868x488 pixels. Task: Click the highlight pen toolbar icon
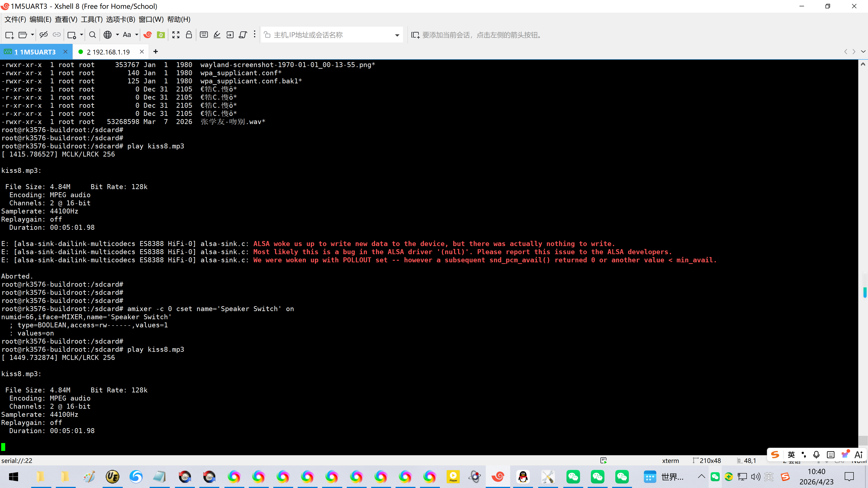tap(217, 35)
